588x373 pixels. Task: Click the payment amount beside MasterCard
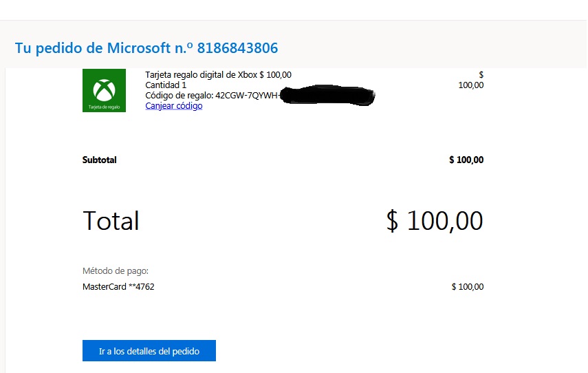coord(467,287)
